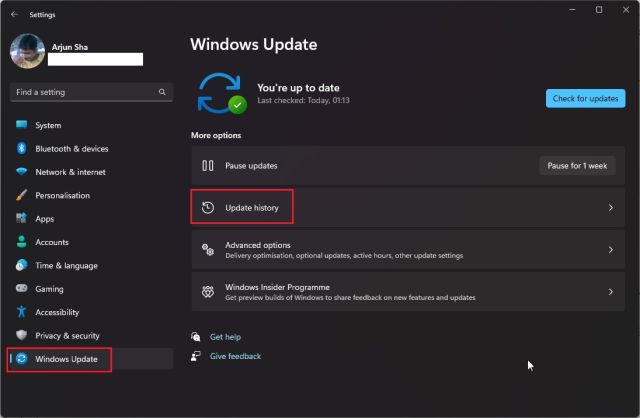Open the Accessibility figure icon
This screenshot has height=418, width=640.
click(x=21, y=312)
